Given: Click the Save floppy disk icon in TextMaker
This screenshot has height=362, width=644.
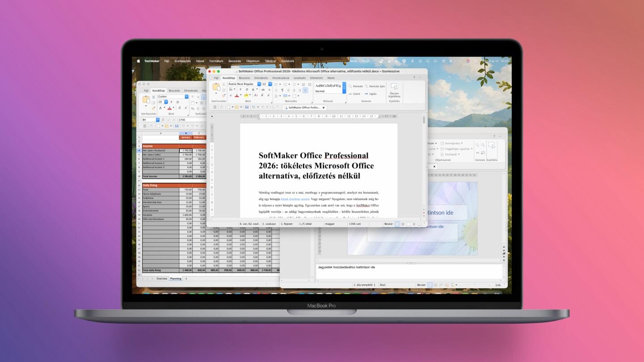Looking at the screenshot, I should (246, 107).
